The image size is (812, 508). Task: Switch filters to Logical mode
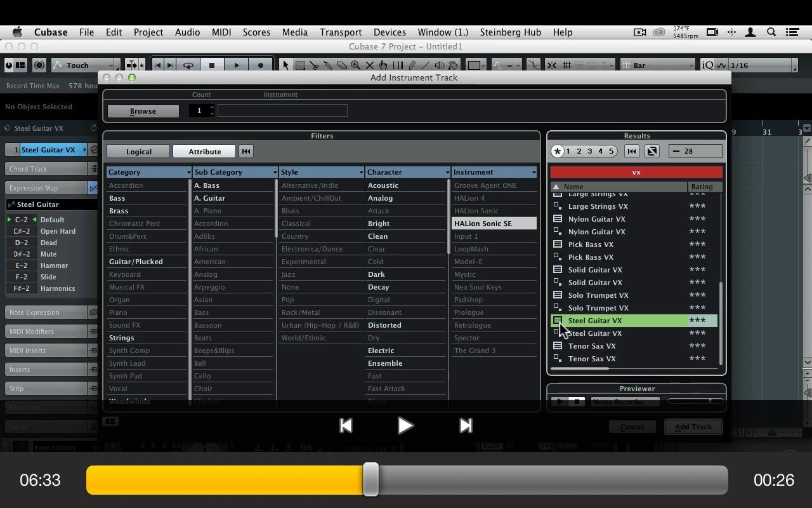pos(138,151)
